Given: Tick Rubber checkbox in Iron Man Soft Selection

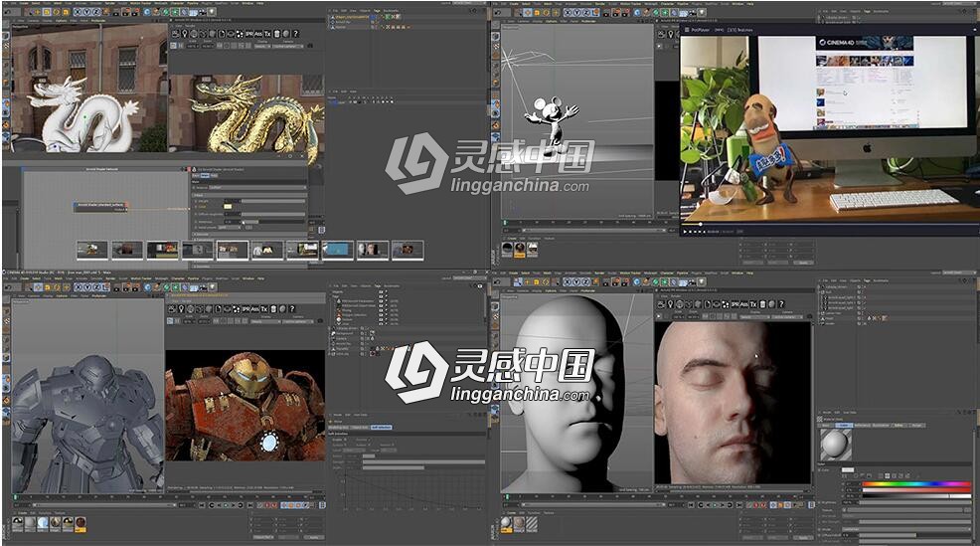Looking at the screenshot, I should click(x=369, y=445).
